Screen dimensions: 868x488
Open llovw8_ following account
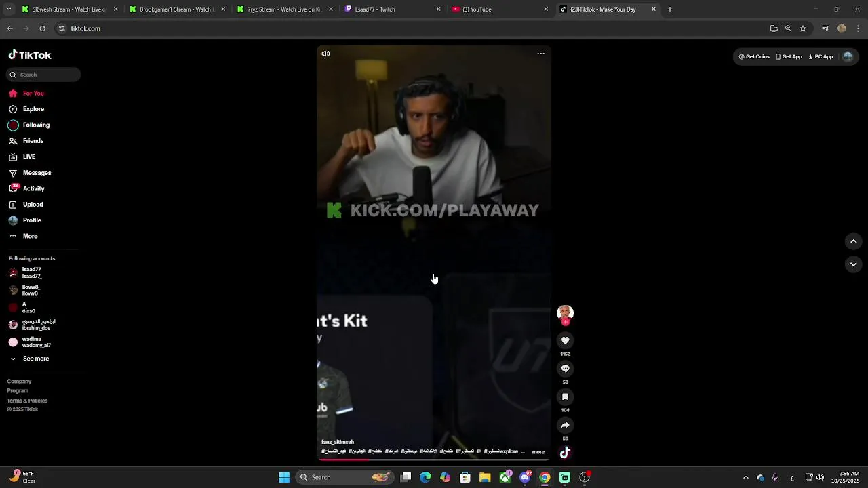25,290
